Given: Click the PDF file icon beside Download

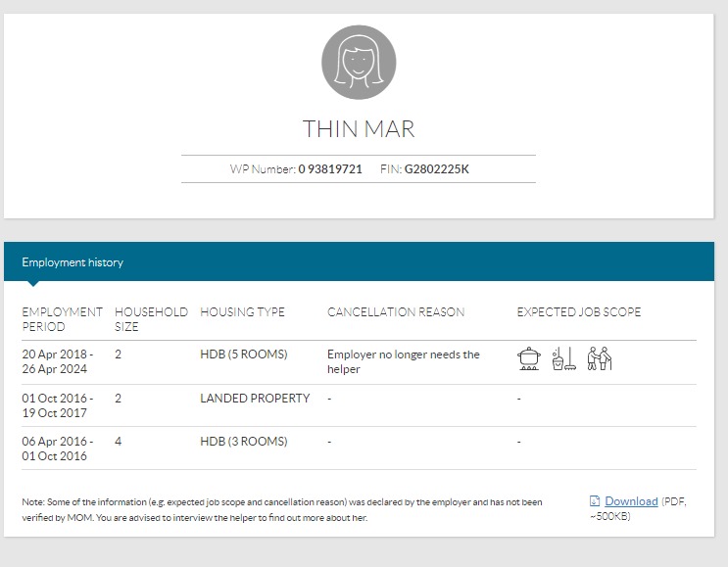Looking at the screenshot, I should 595,501.
